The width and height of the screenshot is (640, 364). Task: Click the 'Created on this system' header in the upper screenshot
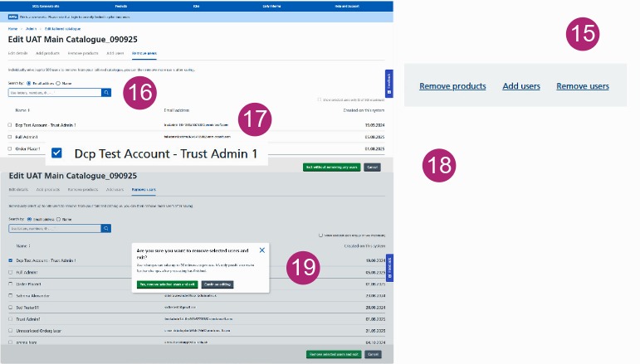(364, 110)
